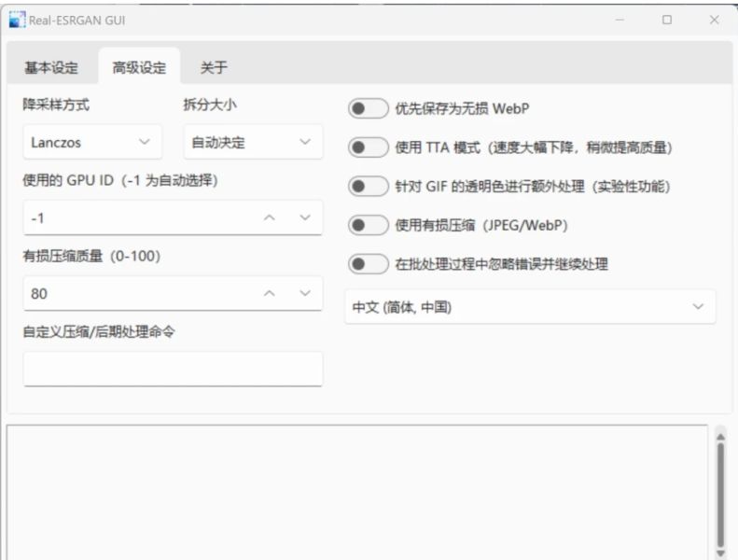The width and height of the screenshot is (738, 560).
Task: Click the 有损压缩质量 (0-100) label
Action: click(91, 256)
